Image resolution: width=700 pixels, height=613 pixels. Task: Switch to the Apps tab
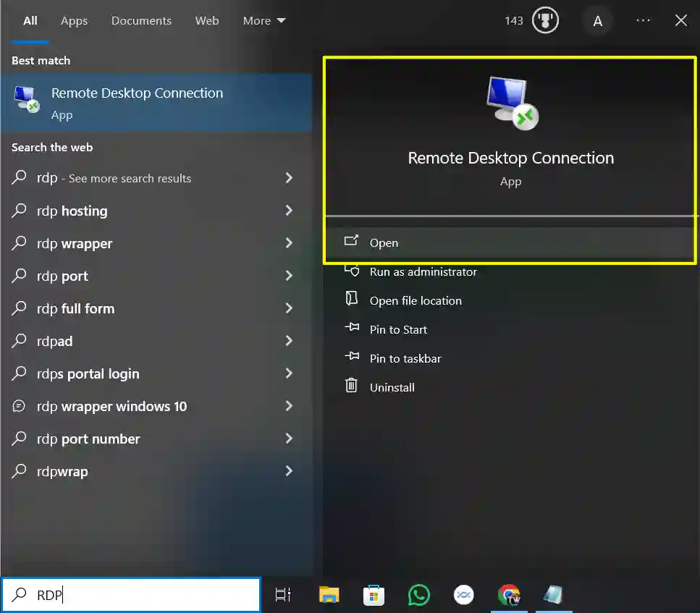[74, 21]
